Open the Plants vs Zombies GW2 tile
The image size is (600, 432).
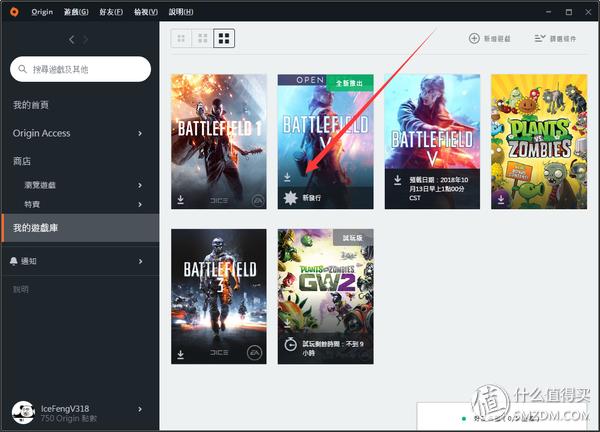pyautogui.click(x=326, y=297)
